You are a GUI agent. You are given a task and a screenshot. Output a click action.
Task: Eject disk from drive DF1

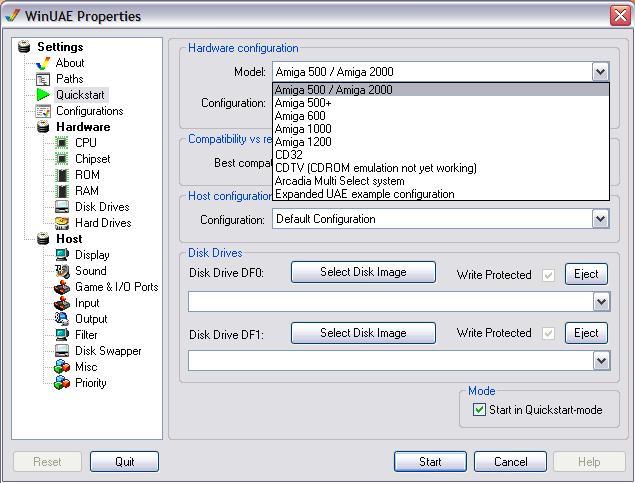[586, 333]
